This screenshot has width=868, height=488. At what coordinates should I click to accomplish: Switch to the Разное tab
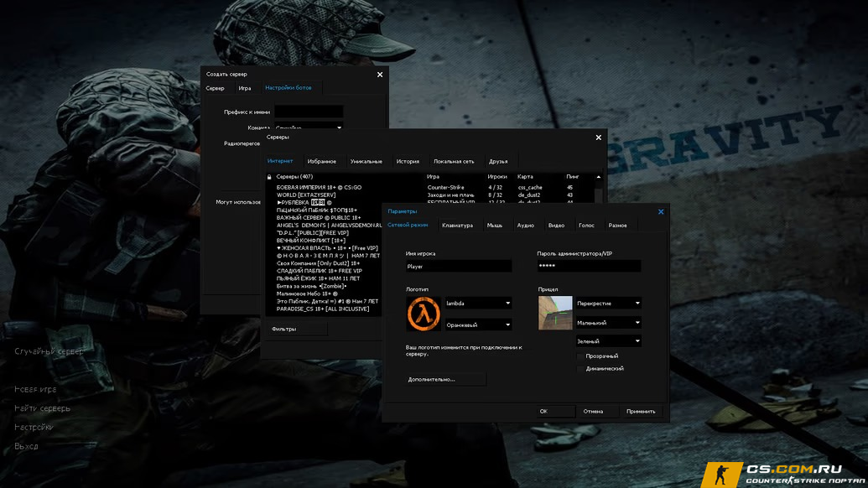click(618, 226)
